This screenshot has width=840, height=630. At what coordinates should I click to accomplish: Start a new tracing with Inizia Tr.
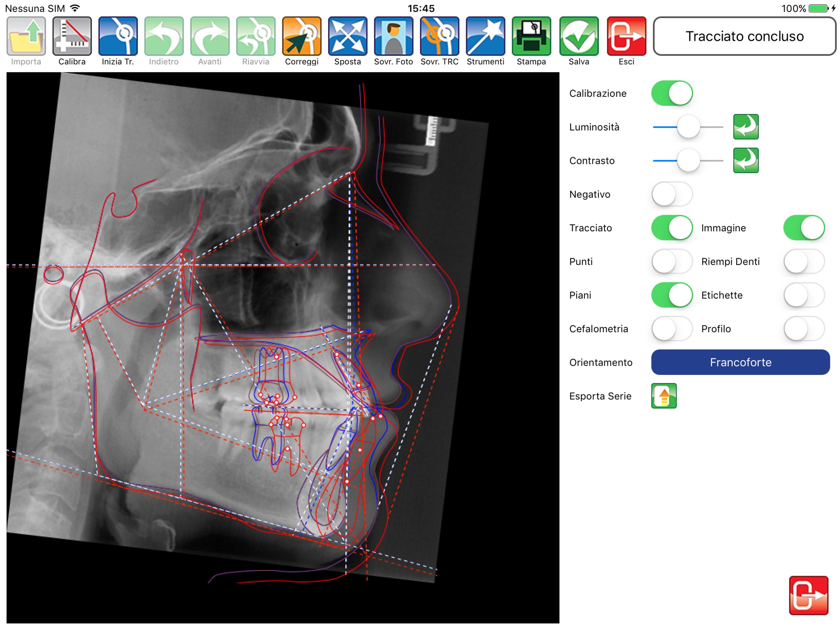click(x=118, y=37)
